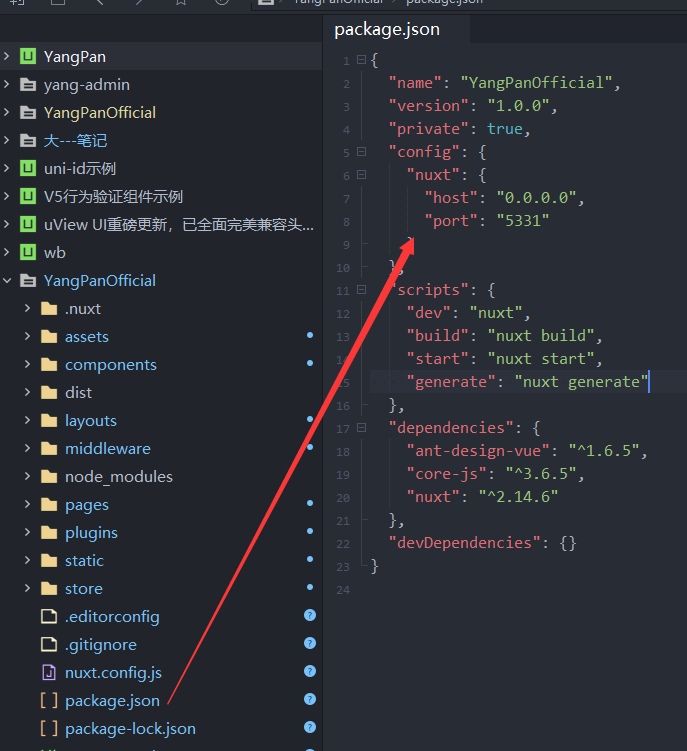
Task: Expand the wb project chevron
Action: tap(7, 252)
